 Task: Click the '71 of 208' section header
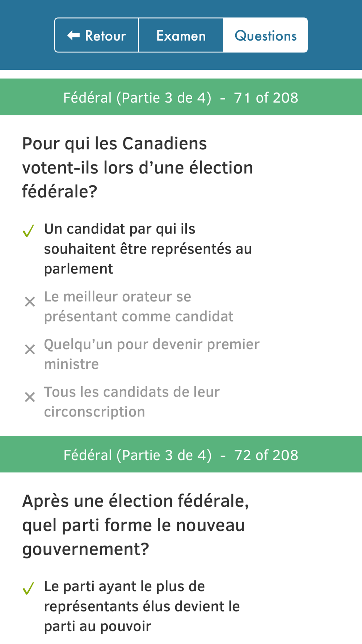pos(181,97)
